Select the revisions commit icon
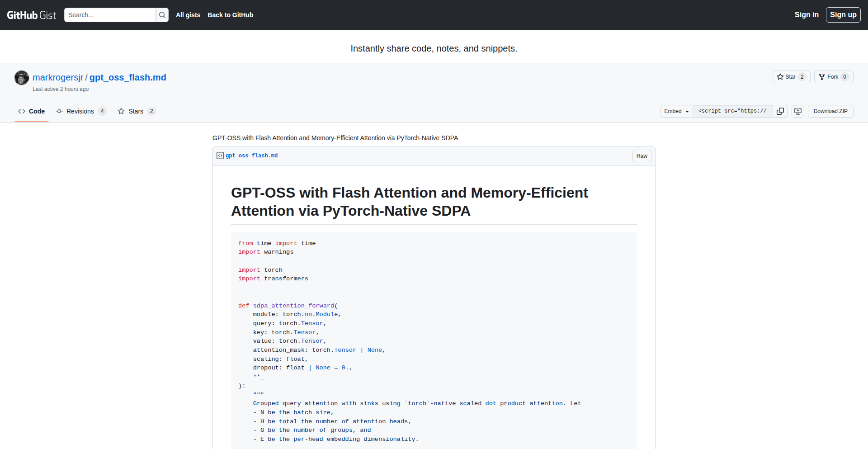The width and height of the screenshot is (868, 449). pyautogui.click(x=59, y=111)
